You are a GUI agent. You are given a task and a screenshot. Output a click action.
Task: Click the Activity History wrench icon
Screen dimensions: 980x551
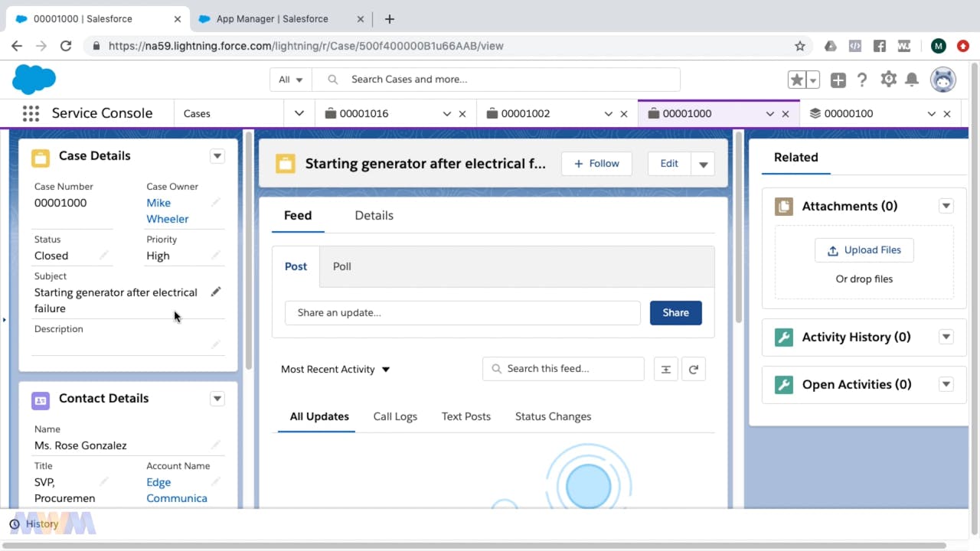783,337
